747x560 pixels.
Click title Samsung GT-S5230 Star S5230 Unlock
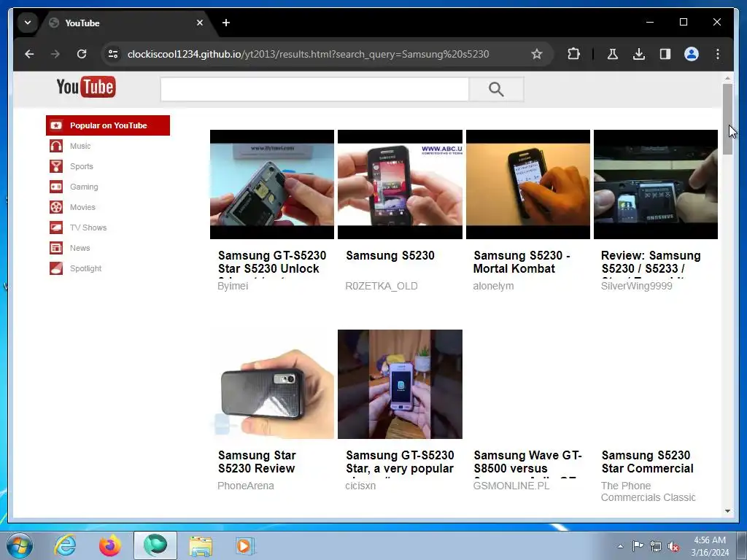coord(272,262)
